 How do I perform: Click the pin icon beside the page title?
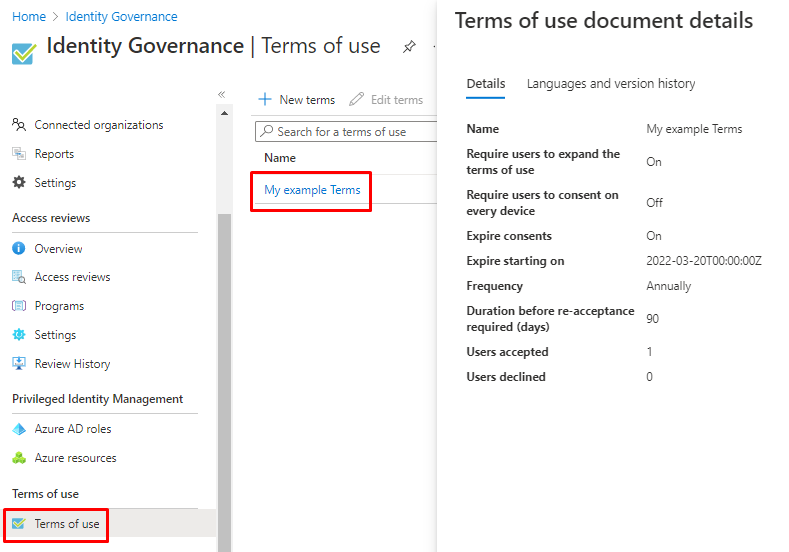tap(409, 47)
